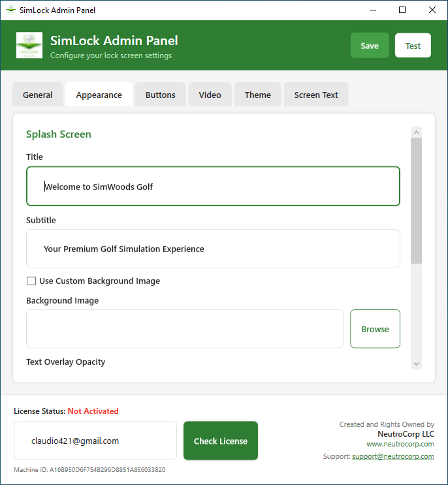Viewport: 448px width, 485px height.
Task: Click the small app icon in the title bar
Action: point(10,10)
